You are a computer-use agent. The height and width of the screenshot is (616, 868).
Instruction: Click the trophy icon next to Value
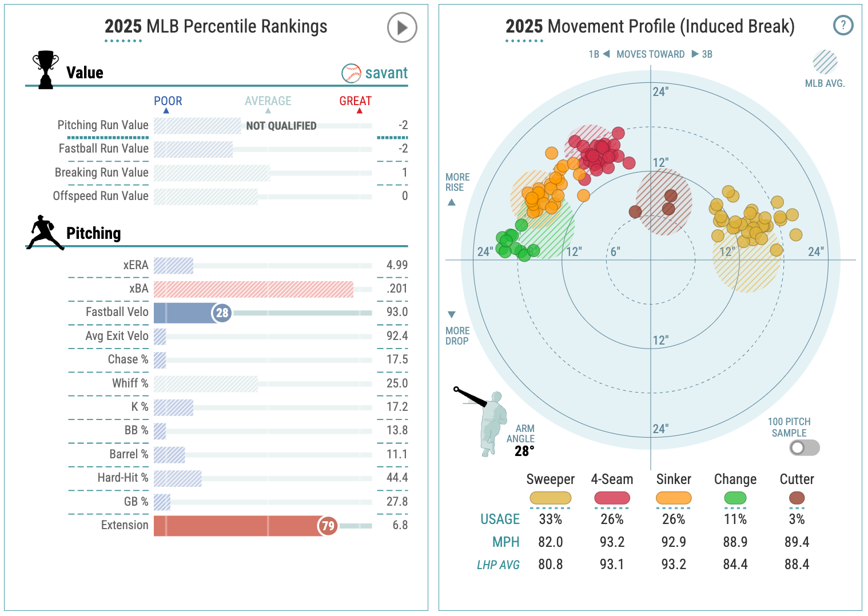pyautogui.click(x=45, y=69)
